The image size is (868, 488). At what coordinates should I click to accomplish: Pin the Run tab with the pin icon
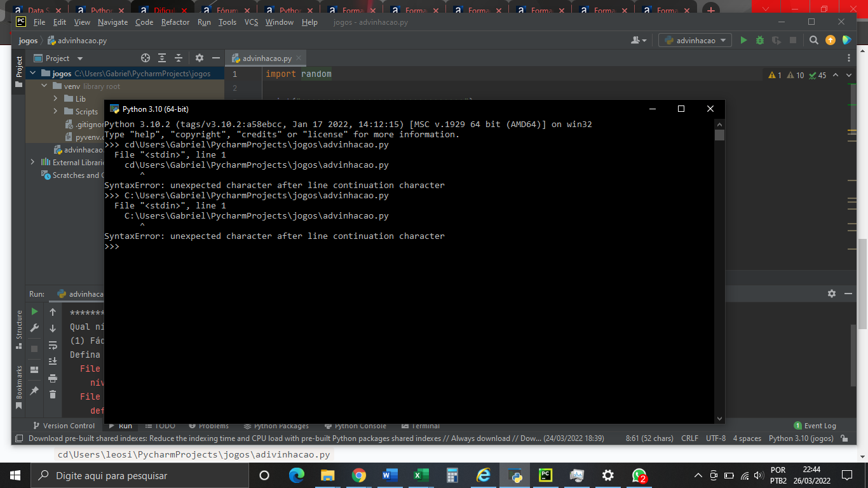pos(35,391)
